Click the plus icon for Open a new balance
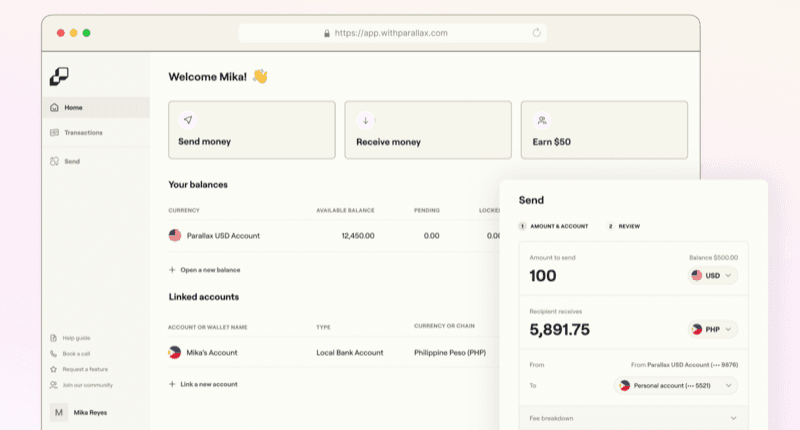800x430 pixels. (x=173, y=269)
